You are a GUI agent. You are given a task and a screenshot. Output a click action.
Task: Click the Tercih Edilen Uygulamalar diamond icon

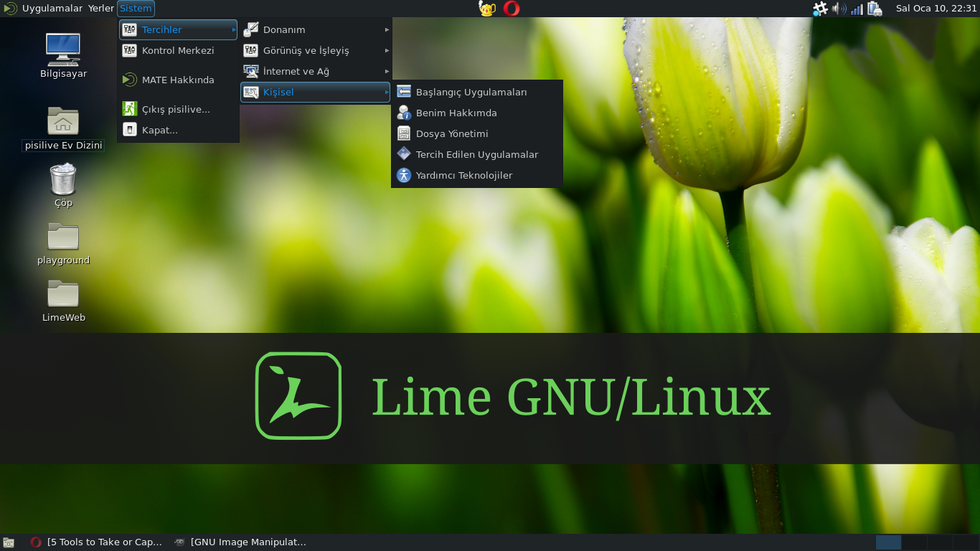coord(404,154)
